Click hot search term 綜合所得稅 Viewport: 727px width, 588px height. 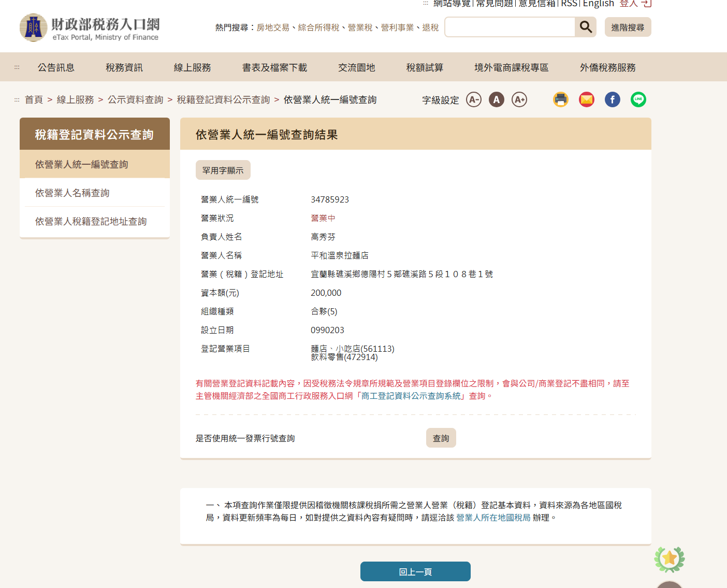(x=319, y=27)
